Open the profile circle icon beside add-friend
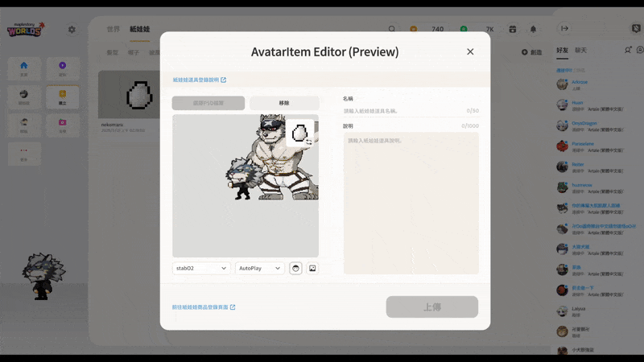The height and width of the screenshot is (362, 644). [640, 50]
